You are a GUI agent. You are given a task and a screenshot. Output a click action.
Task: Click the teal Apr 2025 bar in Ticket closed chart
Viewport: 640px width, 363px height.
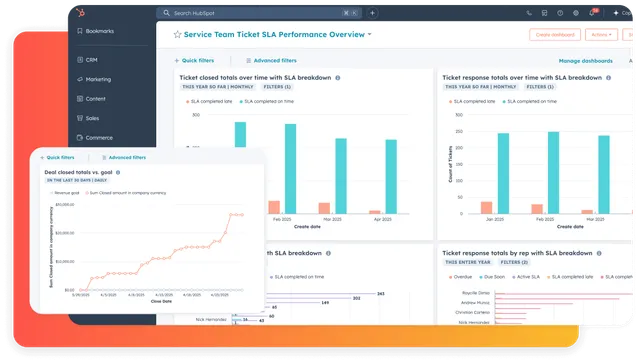[391, 176]
